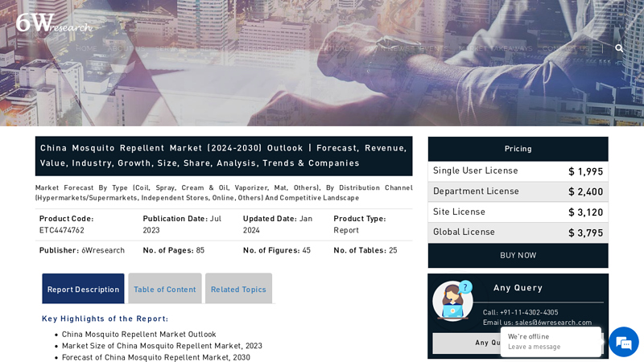Open the ABOUT US menu item
The image size is (644, 362).
tap(126, 48)
